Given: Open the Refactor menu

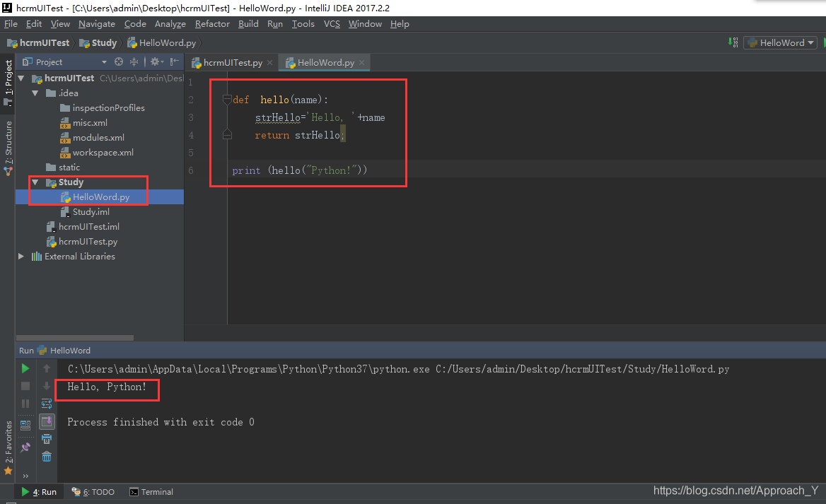Looking at the screenshot, I should 212,24.
